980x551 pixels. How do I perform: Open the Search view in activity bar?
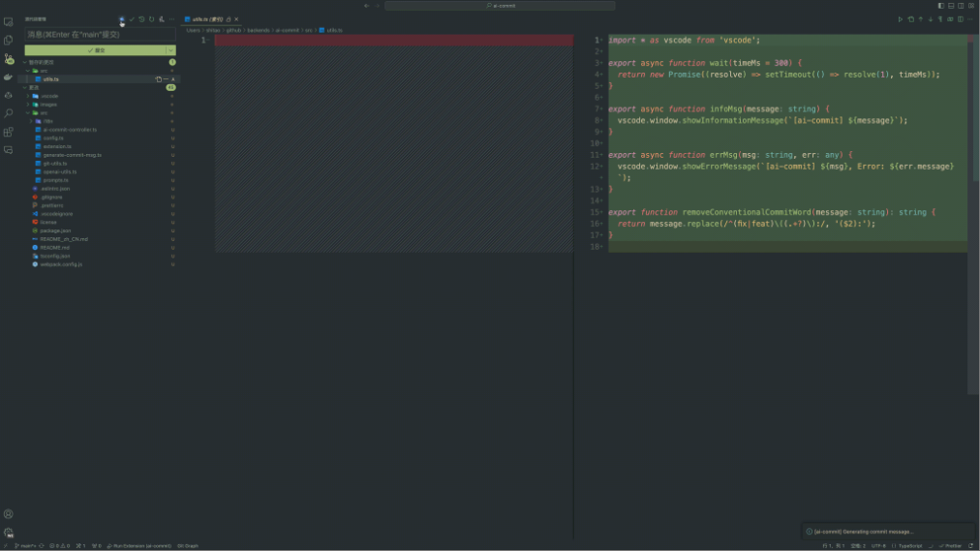(x=9, y=113)
